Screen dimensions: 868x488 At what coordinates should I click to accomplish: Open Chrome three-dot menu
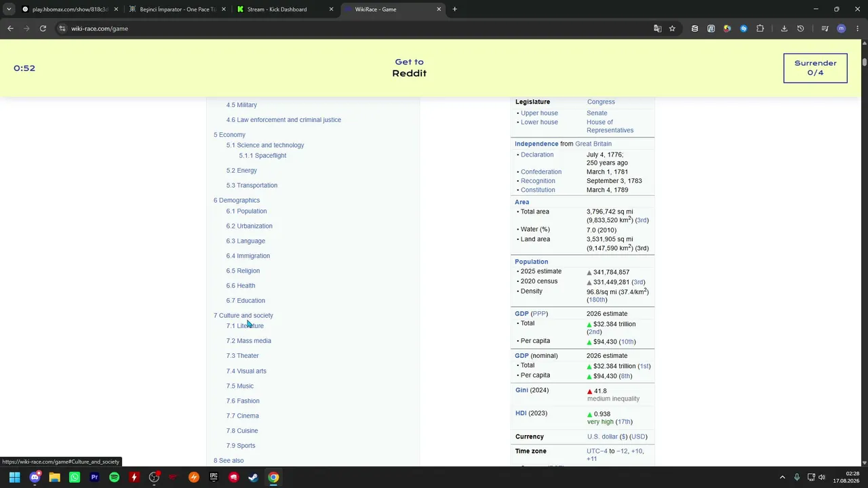click(x=856, y=28)
